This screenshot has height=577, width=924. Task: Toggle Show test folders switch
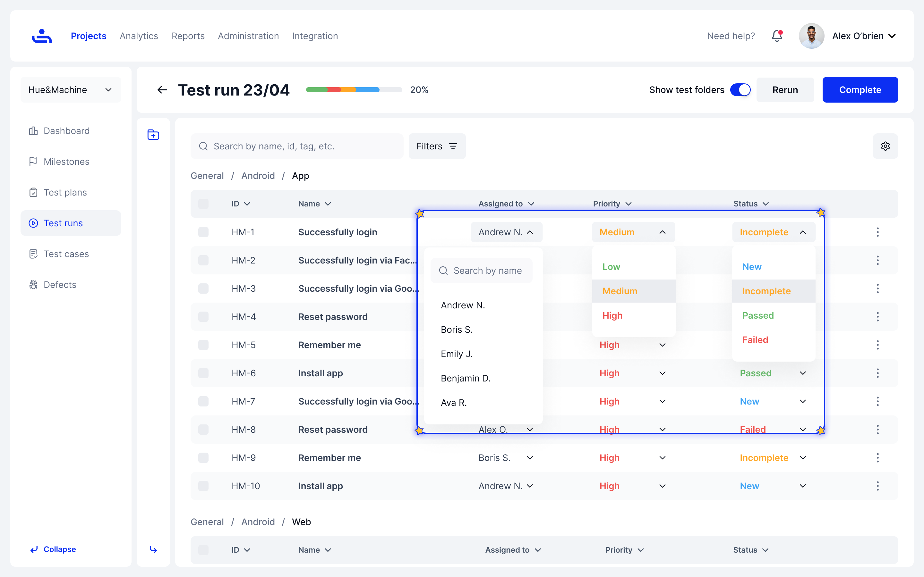pos(740,90)
